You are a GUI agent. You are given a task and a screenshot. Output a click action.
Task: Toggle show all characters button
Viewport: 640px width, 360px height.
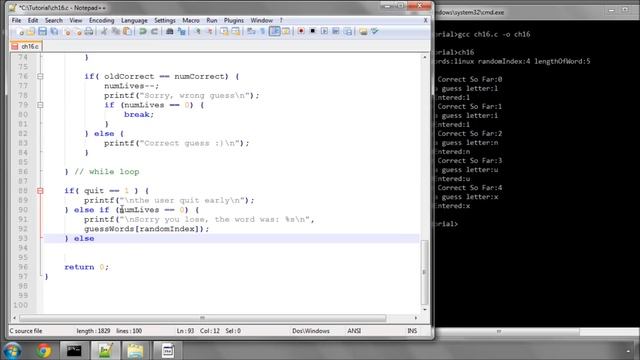click(x=262, y=31)
